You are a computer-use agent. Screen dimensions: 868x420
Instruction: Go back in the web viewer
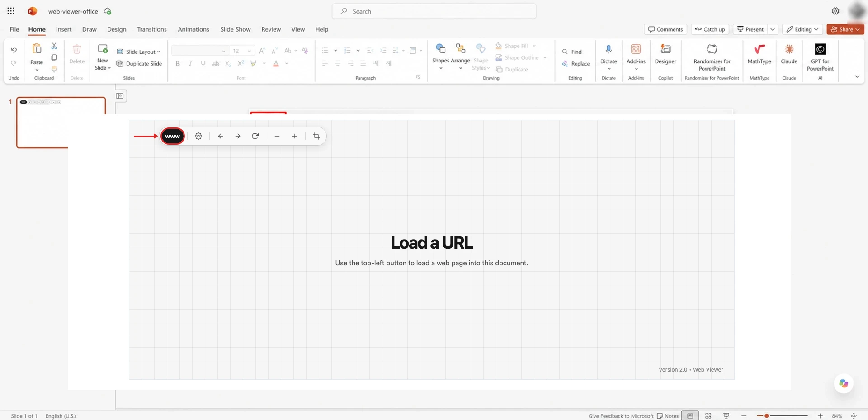[221, 136]
